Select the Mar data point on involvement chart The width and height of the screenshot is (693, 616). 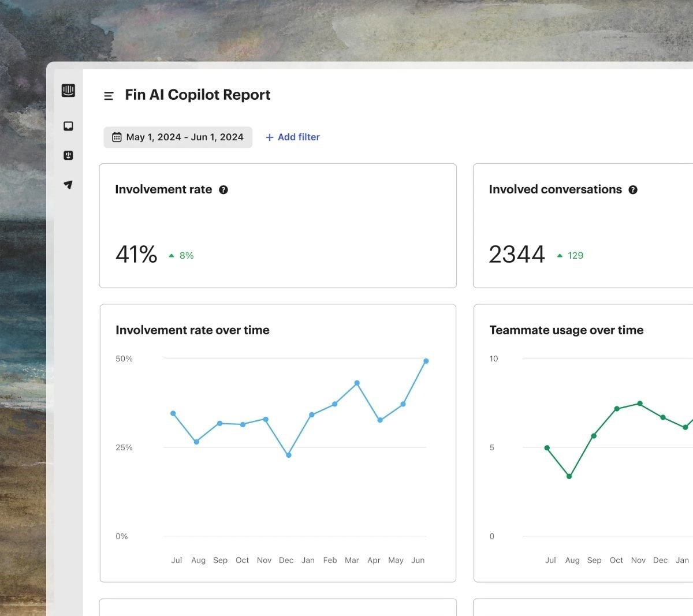point(357,383)
